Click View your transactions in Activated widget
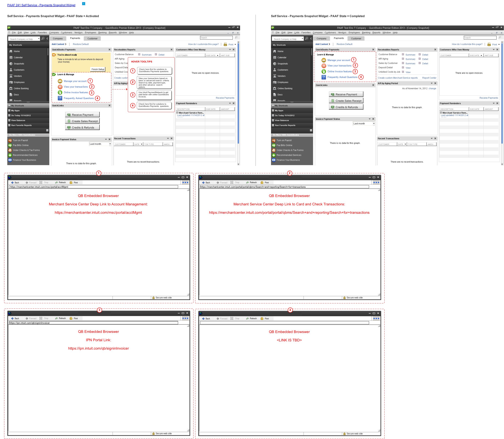504x439 pixels. (76, 87)
